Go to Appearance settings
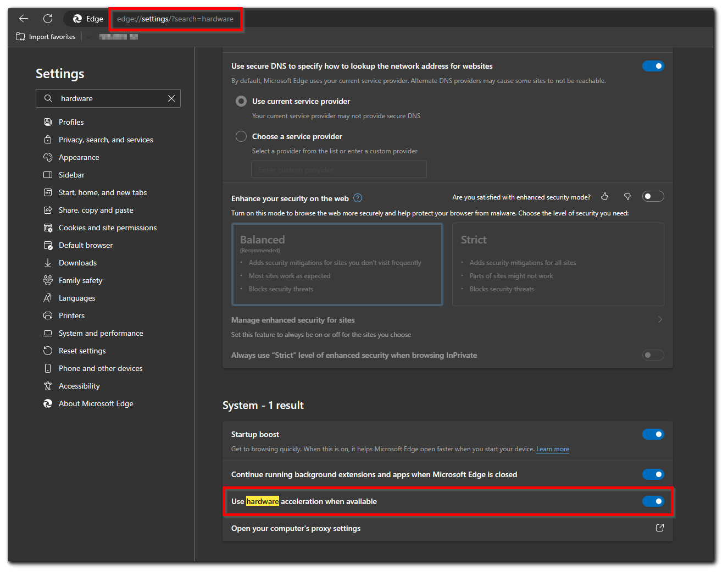This screenshot has height=576, width=728. click(79, 157)
